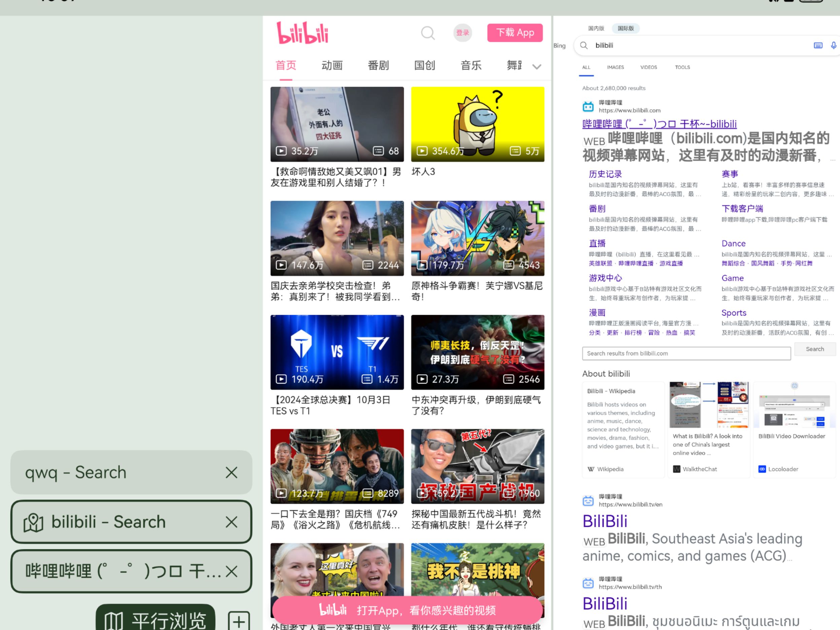
Task: Open the BiliBili Video Downloader card
Action: tap(794, 429)
